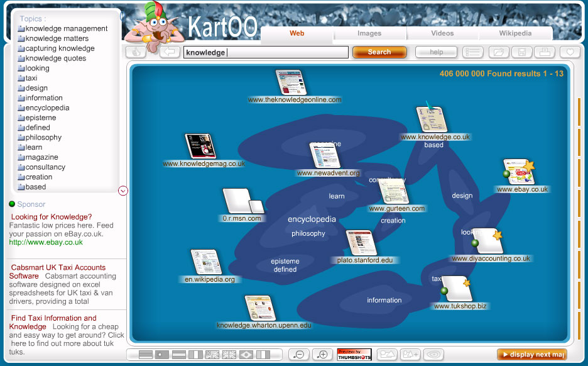The height and width of the screenshot is (366, 588).
Task: Click the orange Search button
Action: tap(379, 52)
